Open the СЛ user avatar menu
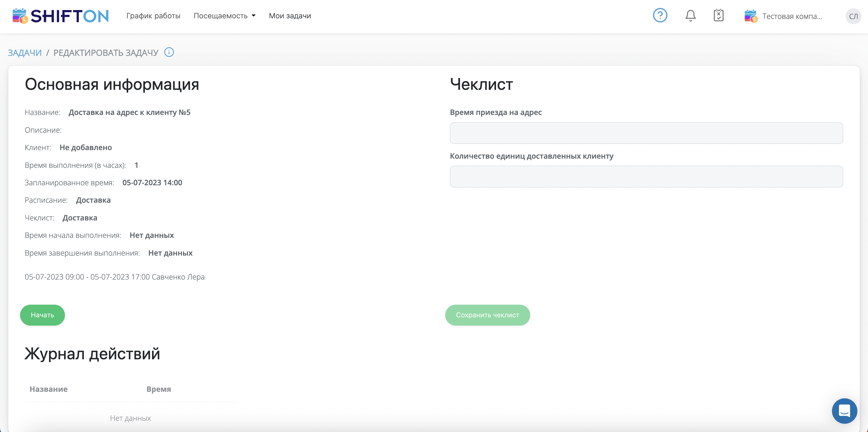 click(x=853, y=16)
